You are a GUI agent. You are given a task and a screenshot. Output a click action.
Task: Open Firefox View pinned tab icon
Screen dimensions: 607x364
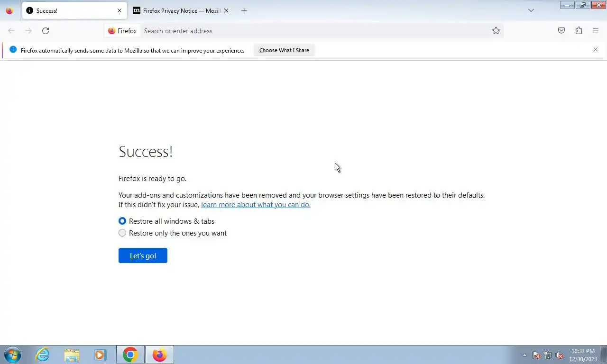click(x=9, y=10)
